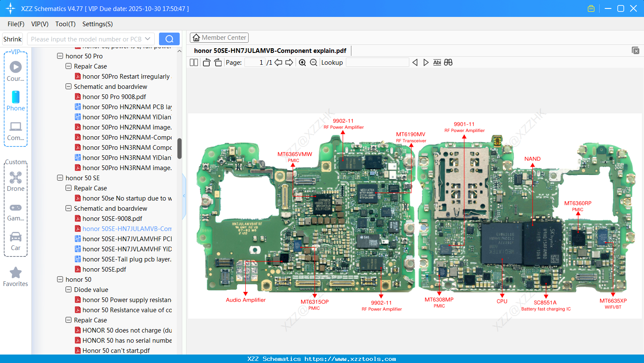Collapse the Diode value folder
Viewport: 644px width, 363px height.
[69, 289]
